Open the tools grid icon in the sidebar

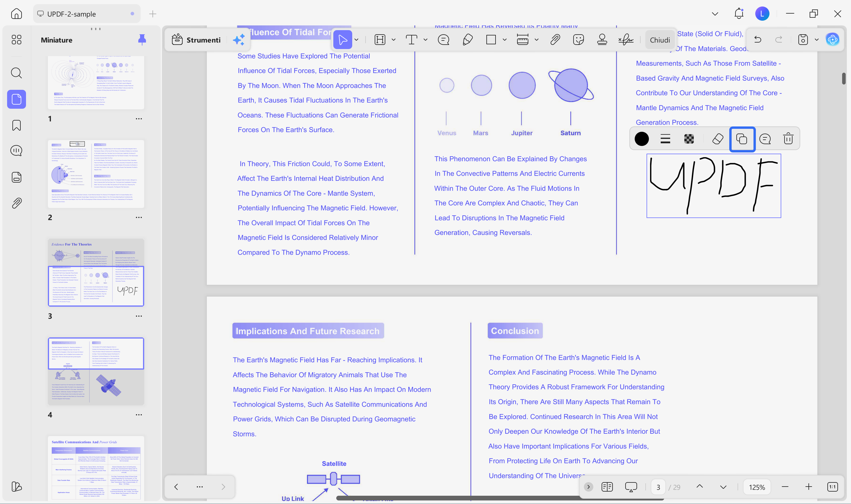pyautogui.click(x=16, y=40)
